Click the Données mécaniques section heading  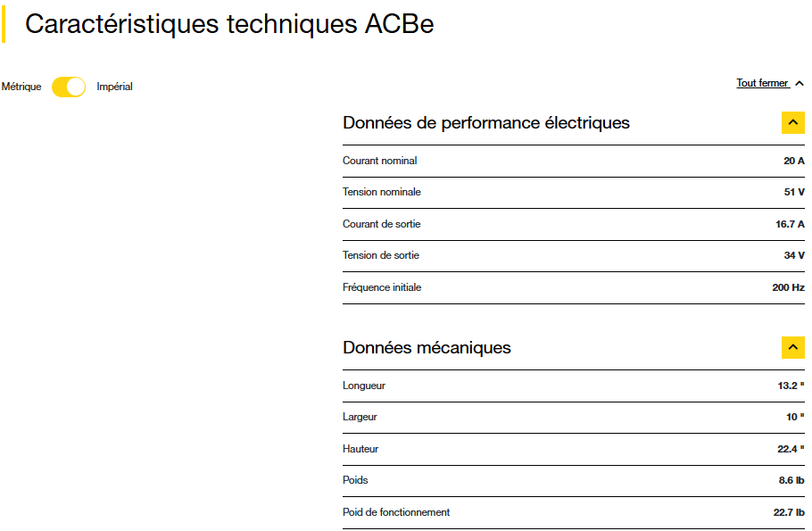tap(427, 347)
